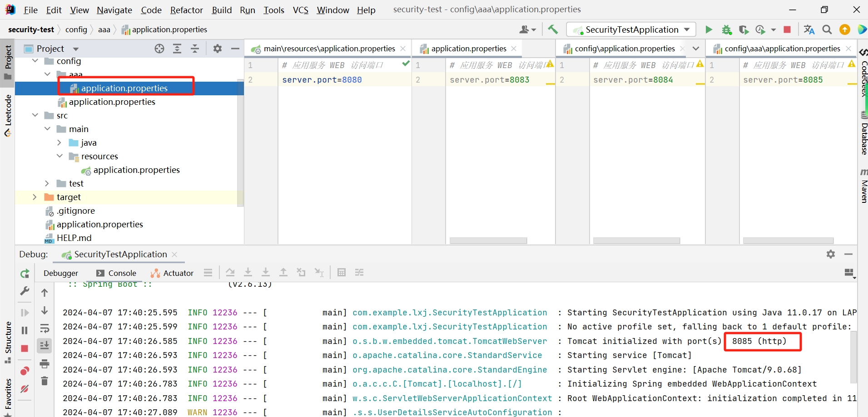Clear console with the trash icon
Image resolution: width=868 pixels, height=417 pixels.
click(x=45, y=381)
